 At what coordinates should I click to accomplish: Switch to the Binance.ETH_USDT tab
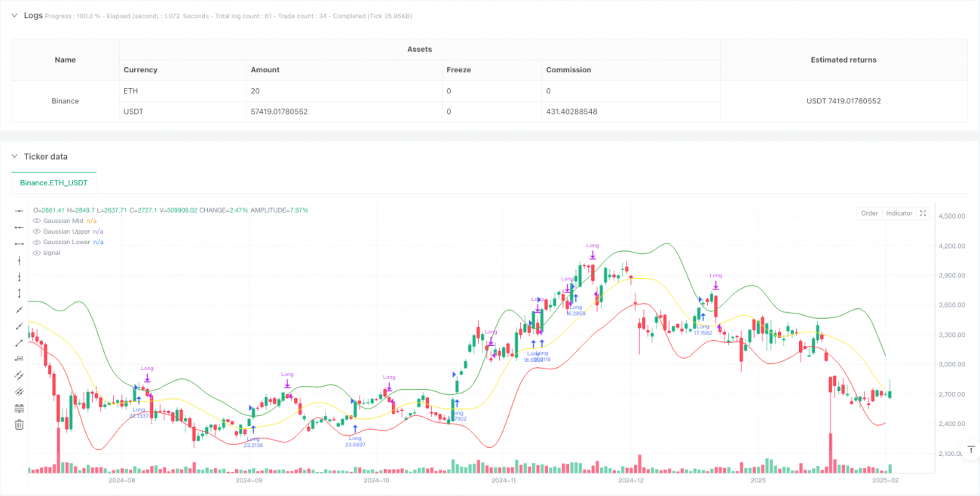(x=53, y=182)
